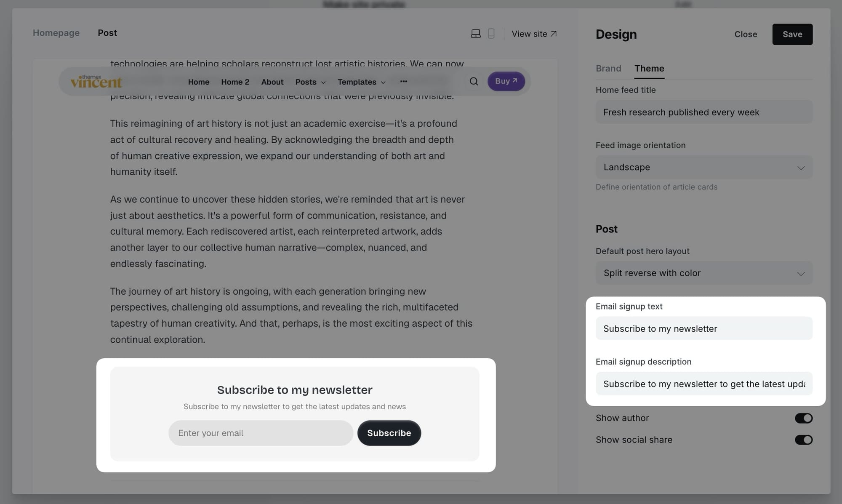Select the Homepage tab
Image resolution: width=842 pixels, height=504 pixels.
[56, 33]
